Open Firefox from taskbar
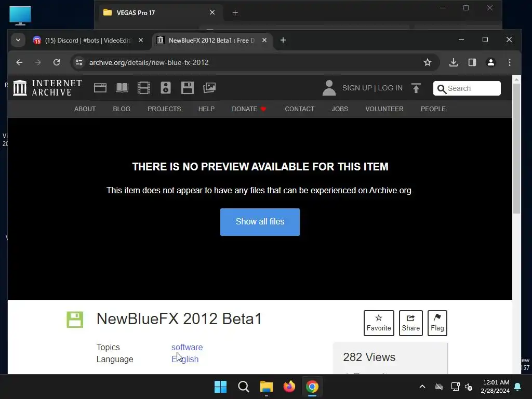532x399 pixels. tap(289, 387)
